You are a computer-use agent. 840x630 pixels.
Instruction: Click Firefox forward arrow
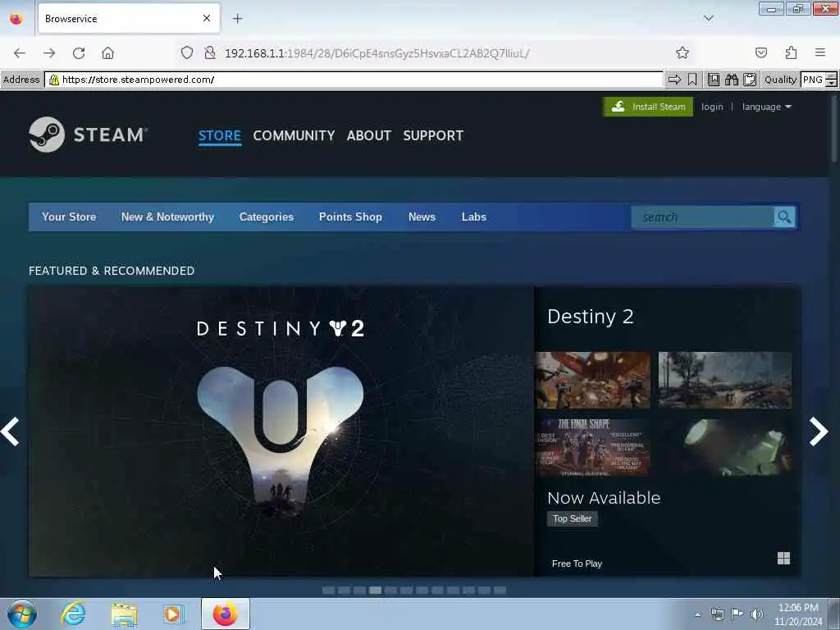[x=49, y=53]
